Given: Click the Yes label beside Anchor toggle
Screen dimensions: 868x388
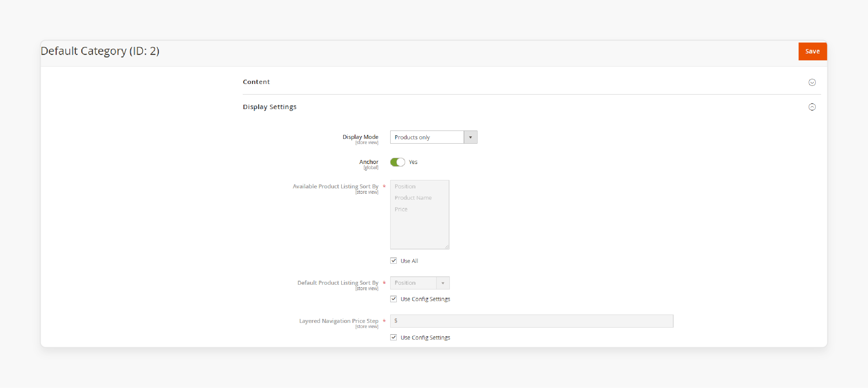Looking at the screenshot, I should 413,162.
